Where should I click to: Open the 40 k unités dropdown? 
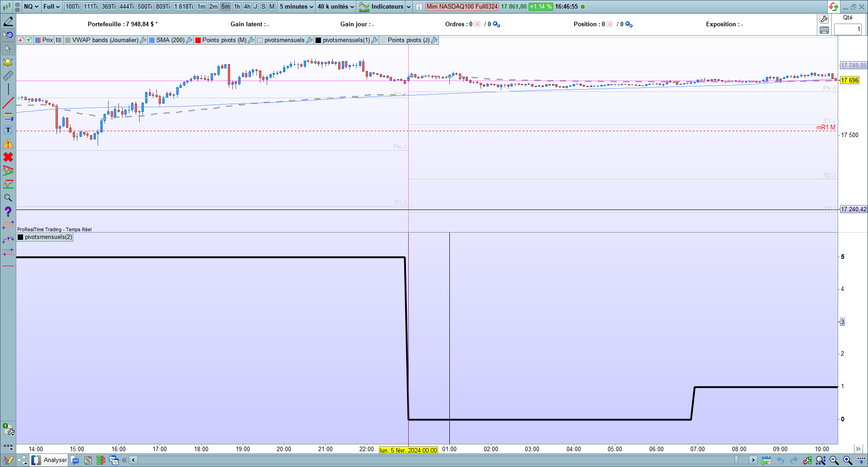tap(335, 7)
